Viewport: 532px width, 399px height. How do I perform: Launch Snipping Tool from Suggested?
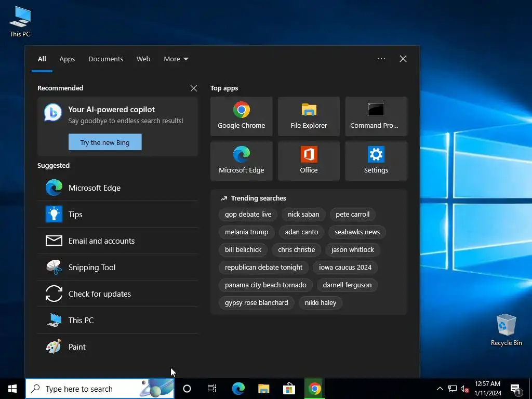[x=118, y=268]
